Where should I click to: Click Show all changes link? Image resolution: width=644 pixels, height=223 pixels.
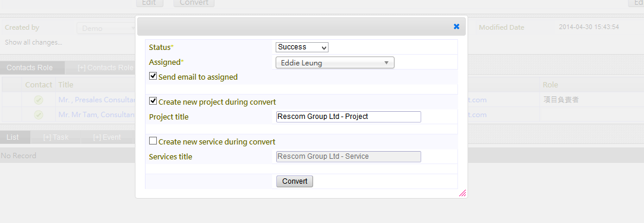tap(34, 42)
